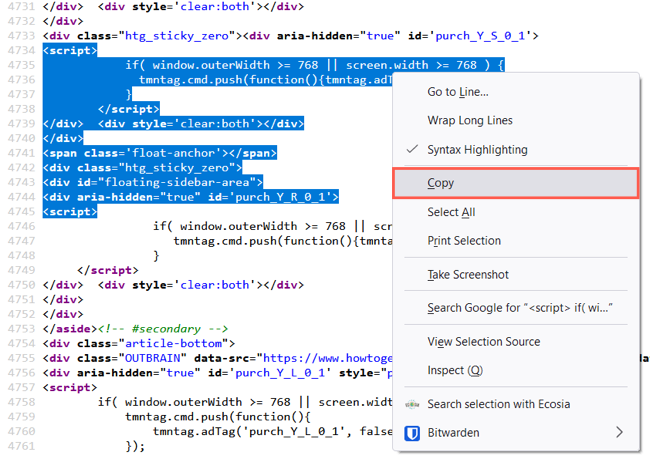This screenshot has width=650, height=456.
Task: Click the OUTBRAIN class value
Action: (153, 358)
